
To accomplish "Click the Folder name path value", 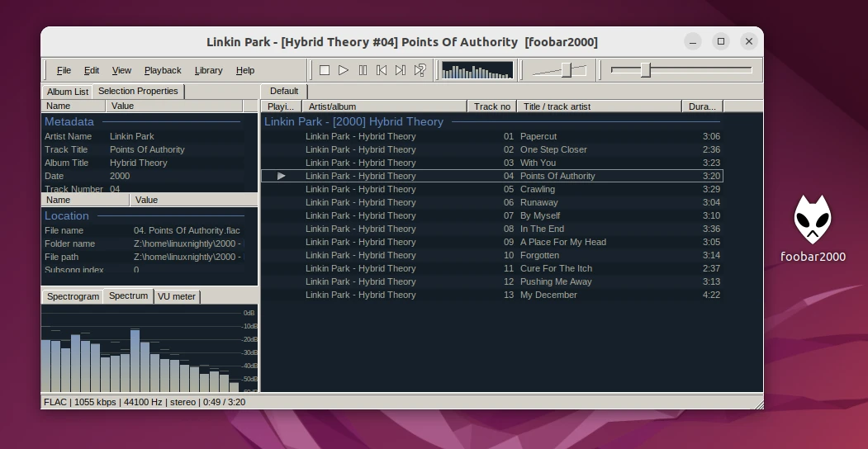I will tap(188, 243).
